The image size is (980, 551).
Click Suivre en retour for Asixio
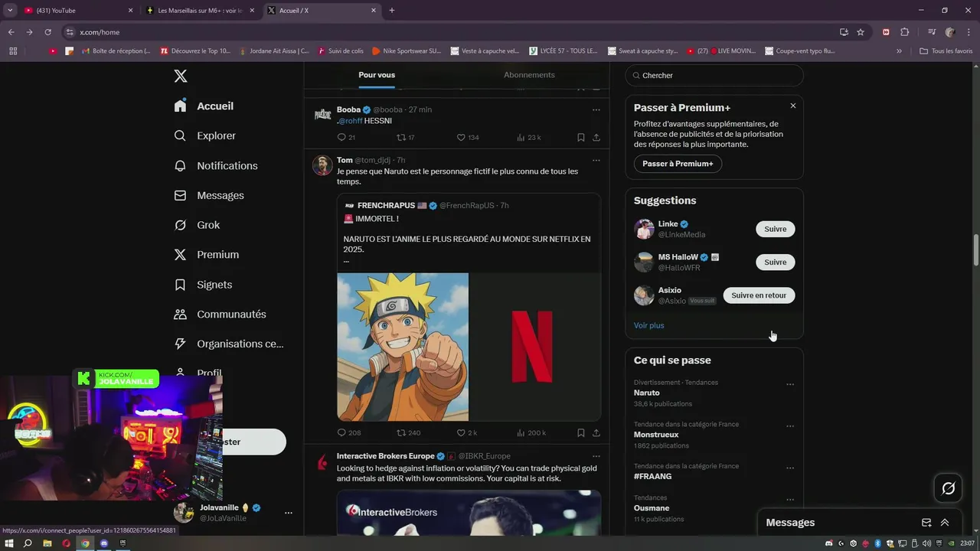(x=759, y=295)
